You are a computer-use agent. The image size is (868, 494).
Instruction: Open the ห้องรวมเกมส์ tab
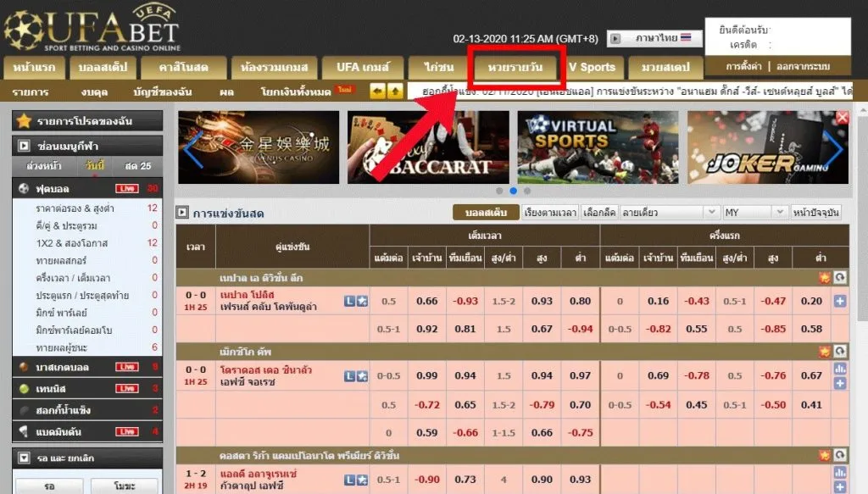274,68
